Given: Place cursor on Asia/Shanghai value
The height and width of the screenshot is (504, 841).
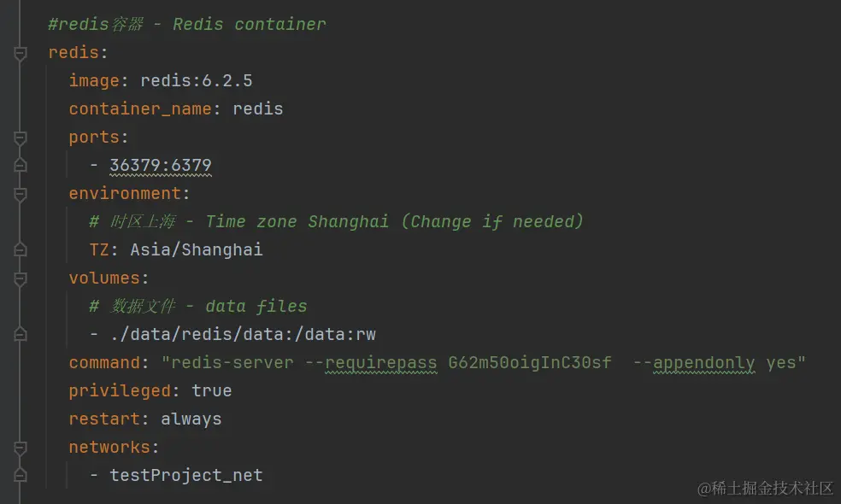Looking at the screenshot, I should [x=197, y=249].
